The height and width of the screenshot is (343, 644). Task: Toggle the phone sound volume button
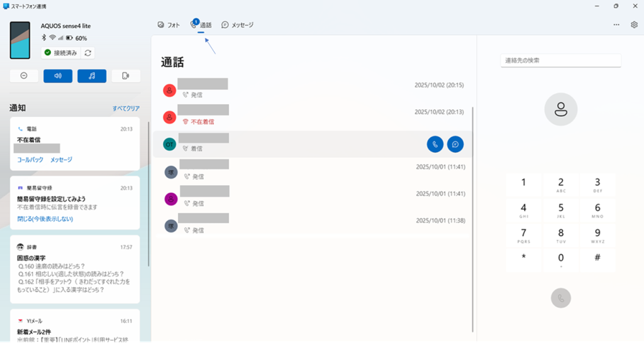pyautogui.click(x=58, y=76)
